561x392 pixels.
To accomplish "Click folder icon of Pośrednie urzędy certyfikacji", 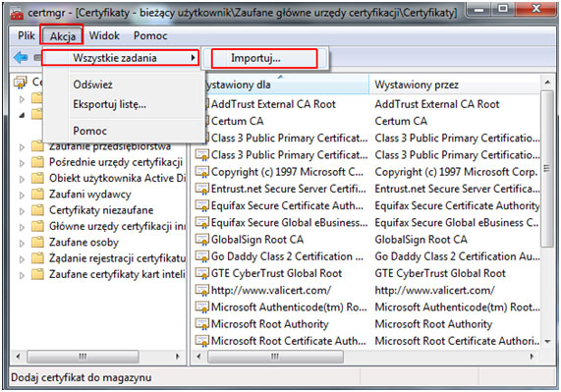I will coord(37,162).
